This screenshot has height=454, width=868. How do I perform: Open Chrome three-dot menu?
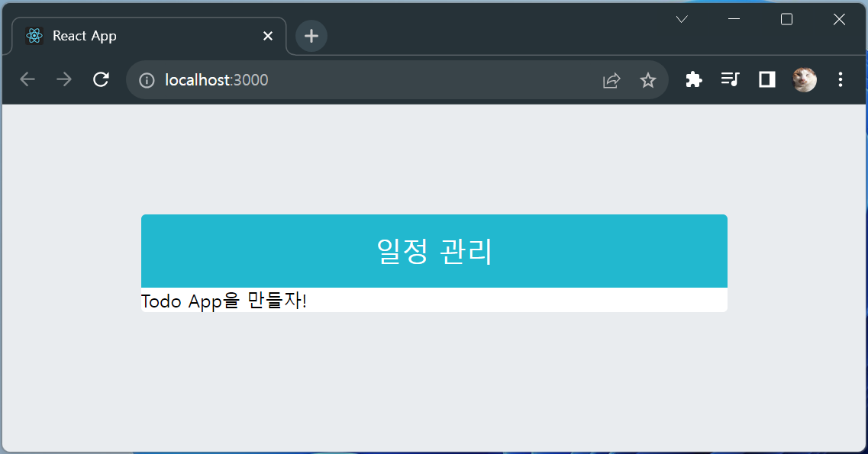(x=841, y=79)
